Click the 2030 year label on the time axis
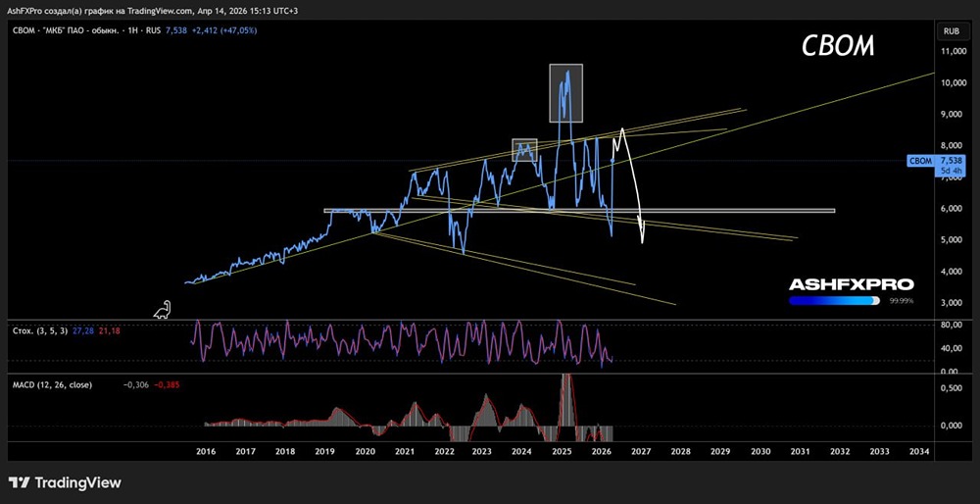Viewport: 980px width, 504px height. point(760,451)
